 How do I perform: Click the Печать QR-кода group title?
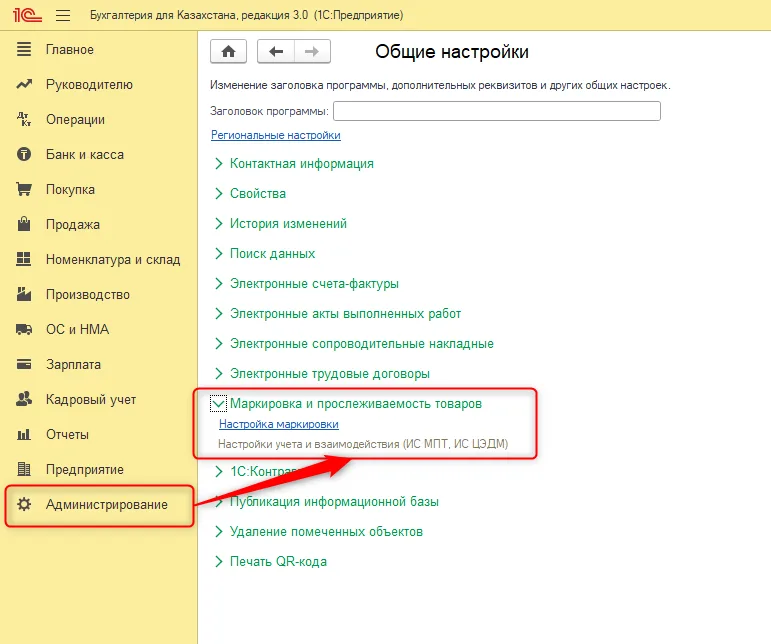[x=278, y=561]
